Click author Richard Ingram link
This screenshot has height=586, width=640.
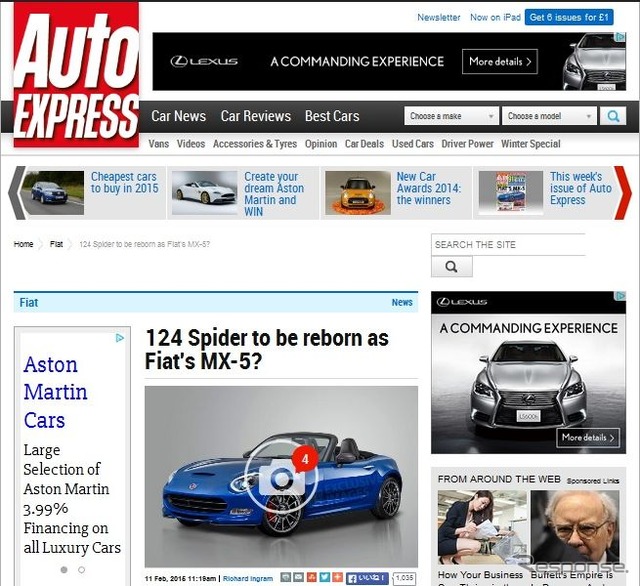[x=248, y=578]
